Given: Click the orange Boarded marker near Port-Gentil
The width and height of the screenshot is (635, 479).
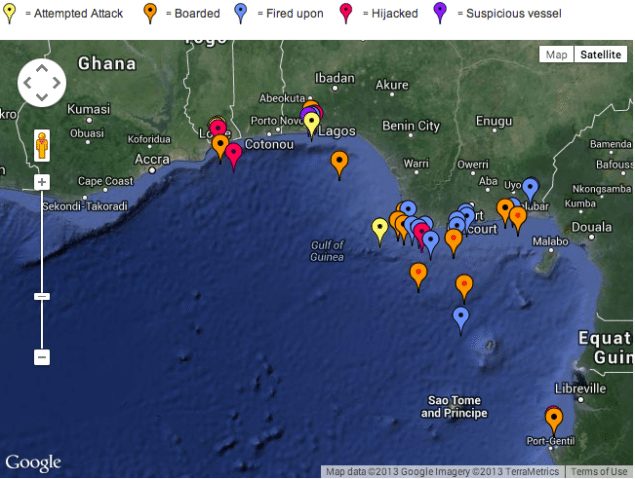Looking at the screenshot, I should 553,418.
